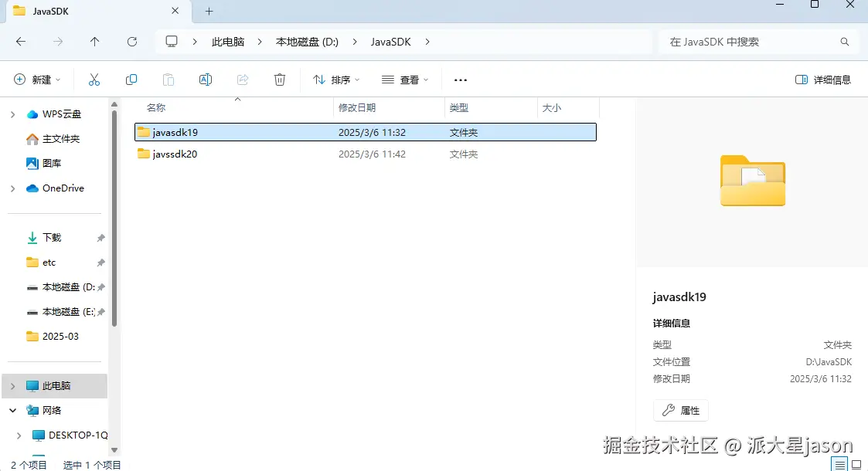The width and height of the screenshot is (868, 471).
Task: Unpin 下载 using pin icon
Action: 100,238
